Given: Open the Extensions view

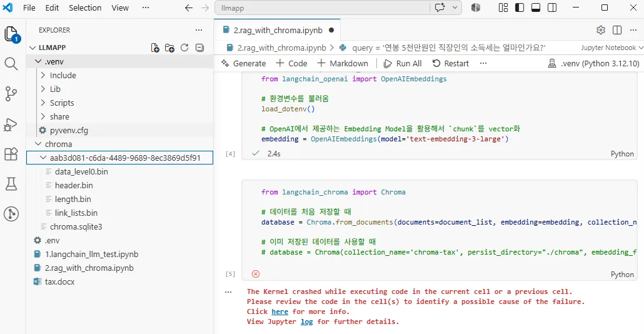Looking at the screenshot, I should pos(11,154).
